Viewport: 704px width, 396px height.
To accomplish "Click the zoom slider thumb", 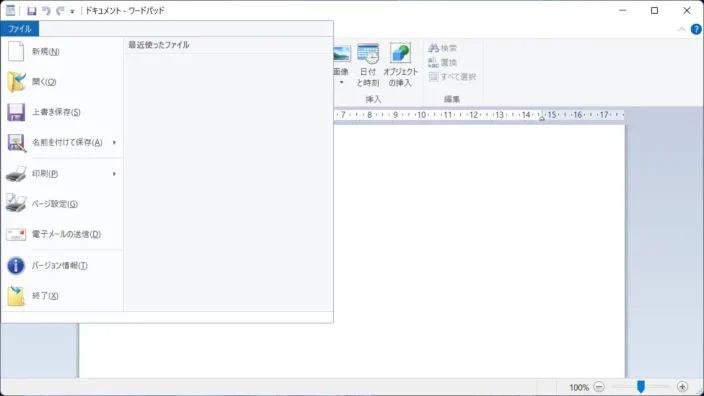I will pos(641,386).
